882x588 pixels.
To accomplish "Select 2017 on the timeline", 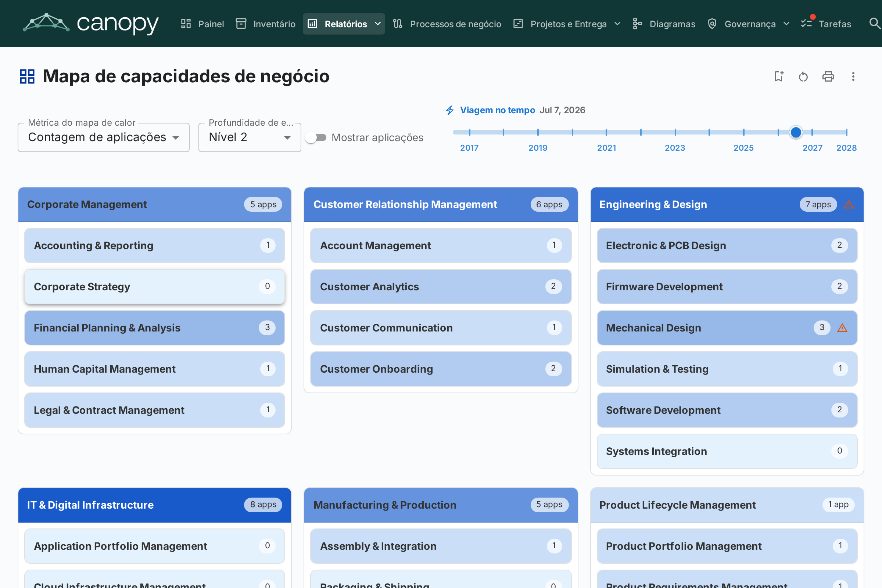I will click(469, 148).
